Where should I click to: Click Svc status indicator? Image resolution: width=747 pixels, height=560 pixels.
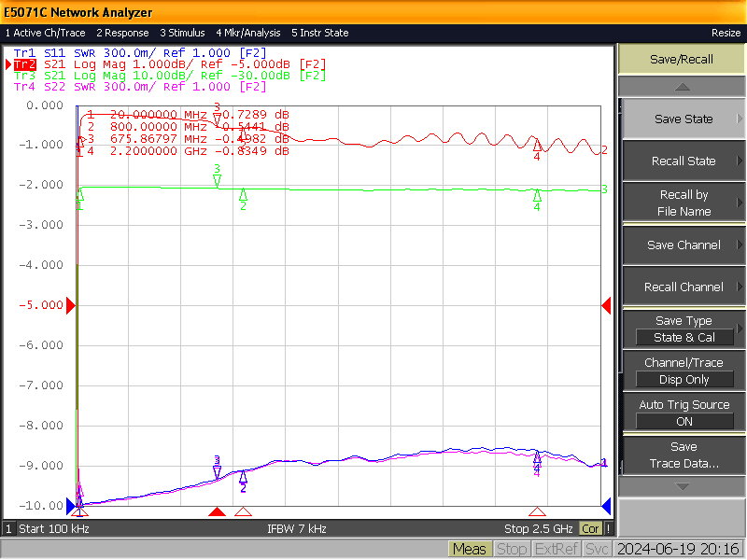click(596, 549)
